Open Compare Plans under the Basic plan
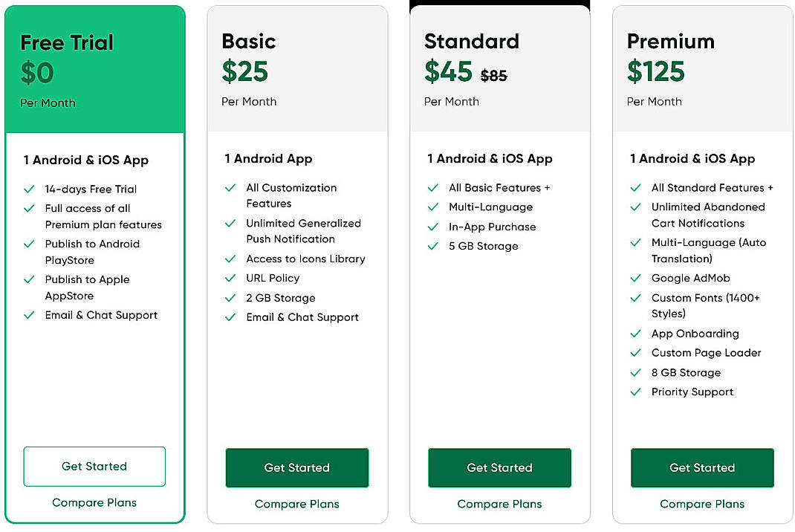 point(296,504)
